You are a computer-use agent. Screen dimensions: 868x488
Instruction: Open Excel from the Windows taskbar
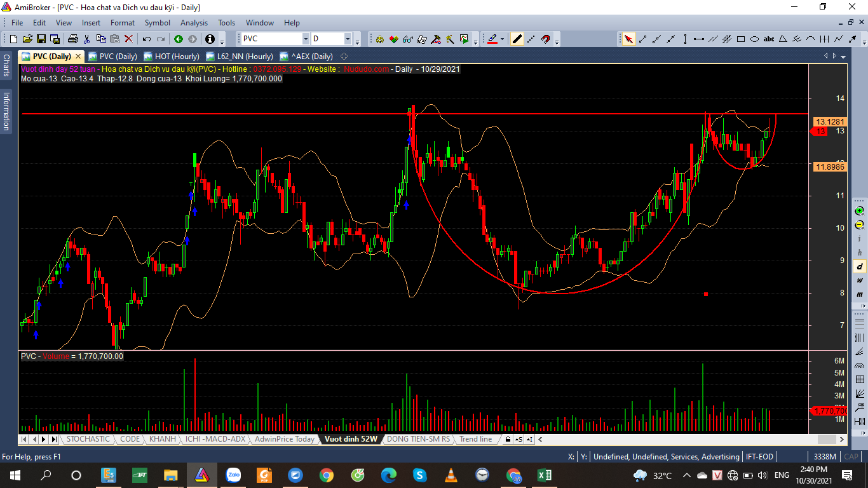point(544,475)
